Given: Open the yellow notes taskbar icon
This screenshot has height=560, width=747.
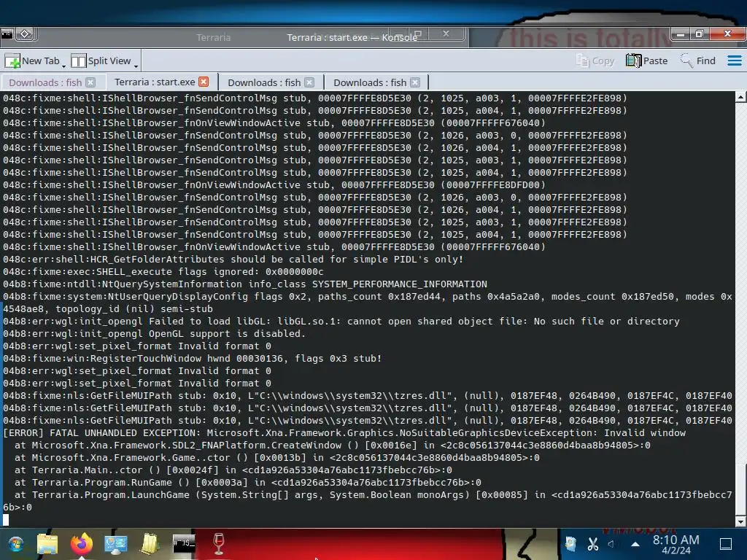Looking at the screenshot, I should tap(150, 544).
